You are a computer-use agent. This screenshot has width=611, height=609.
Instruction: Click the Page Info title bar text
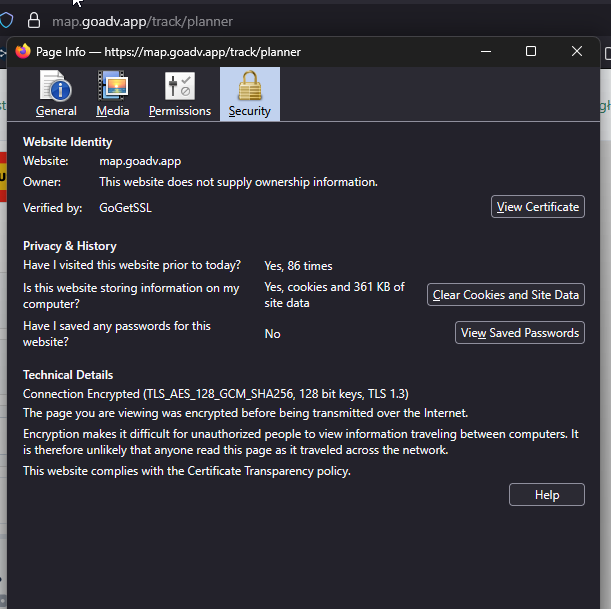(168, 52)
